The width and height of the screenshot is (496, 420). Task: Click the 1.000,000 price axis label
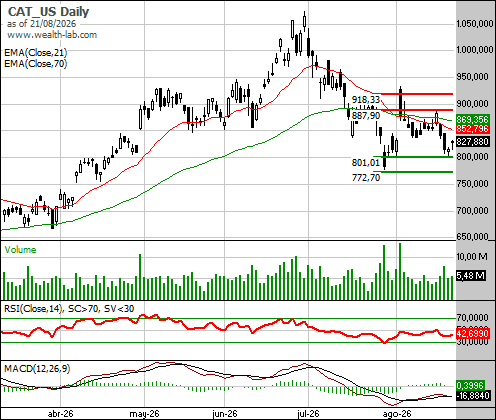coord(475,50)
